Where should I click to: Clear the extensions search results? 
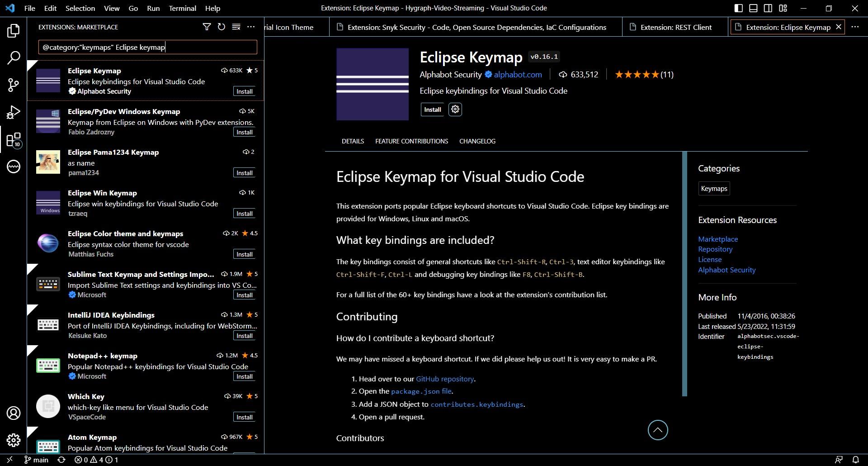[x=236, y=27]
